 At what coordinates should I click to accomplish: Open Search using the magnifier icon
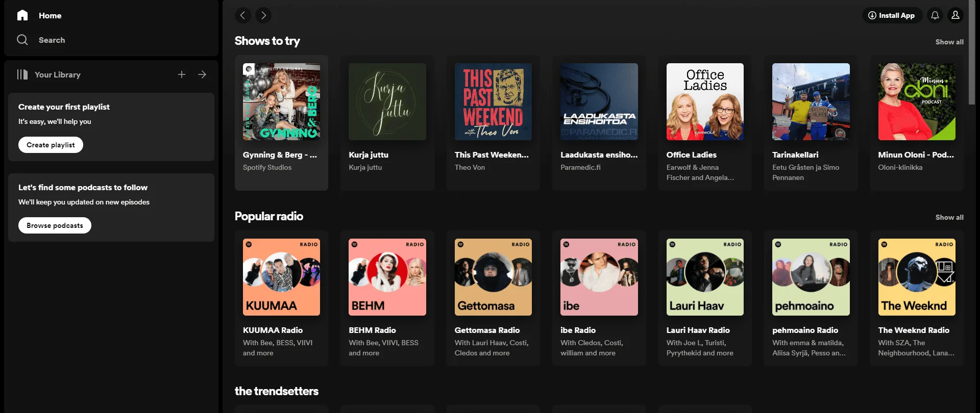[x=22, y=40]
